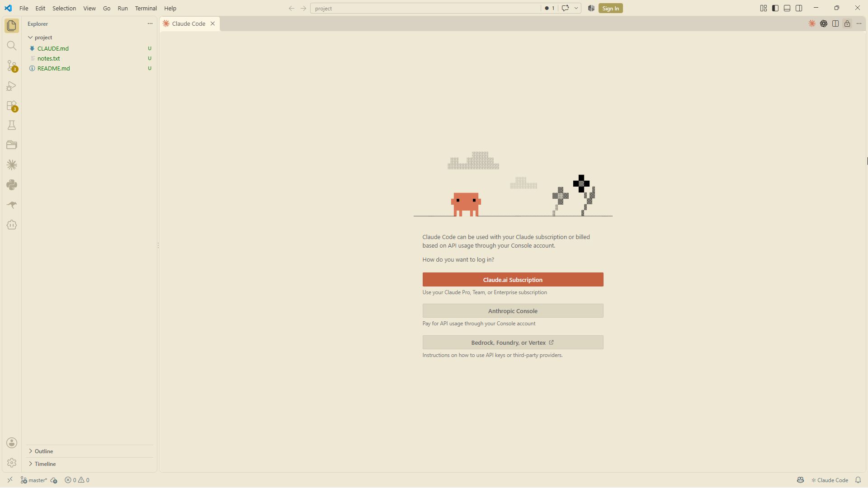
Task: Open the Source Control view
Action: [12, 66]
